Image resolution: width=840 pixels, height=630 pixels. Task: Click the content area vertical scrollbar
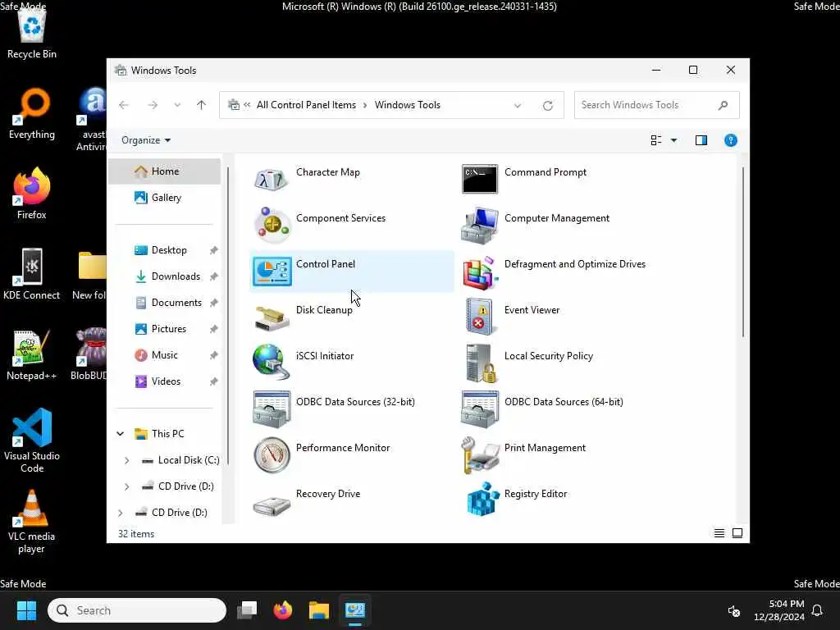click(743, 252)
